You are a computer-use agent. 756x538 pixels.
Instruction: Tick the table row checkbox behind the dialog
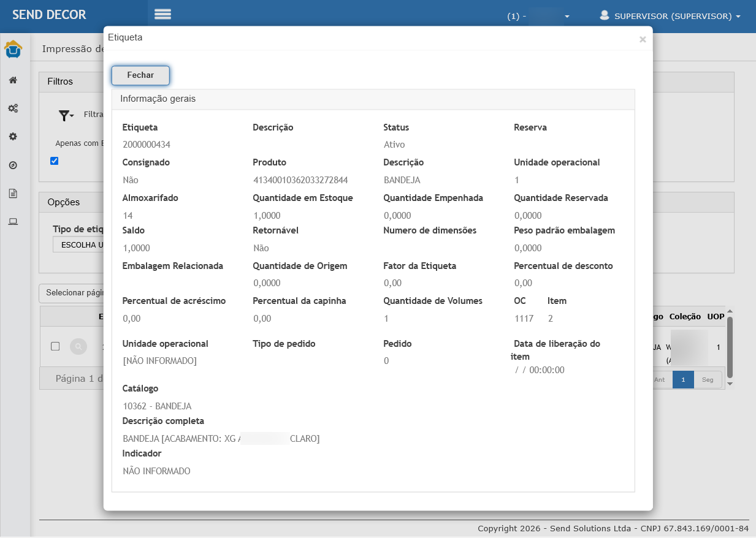55,346
